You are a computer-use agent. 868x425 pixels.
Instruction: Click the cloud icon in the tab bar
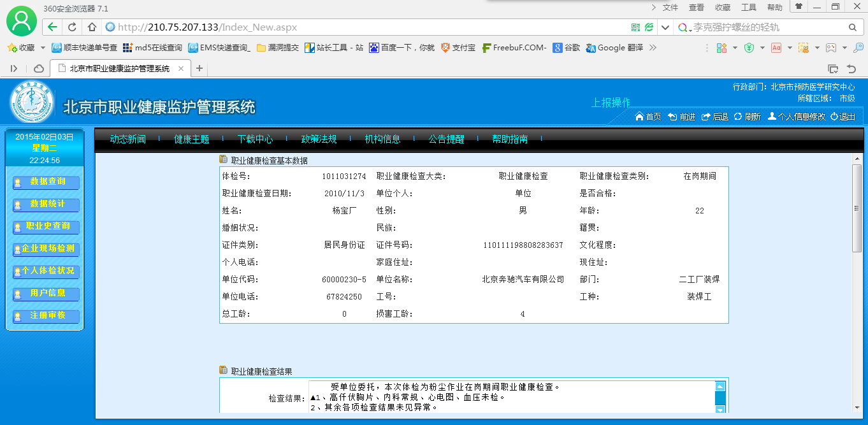pyautogui.click(x=39, y=68)
